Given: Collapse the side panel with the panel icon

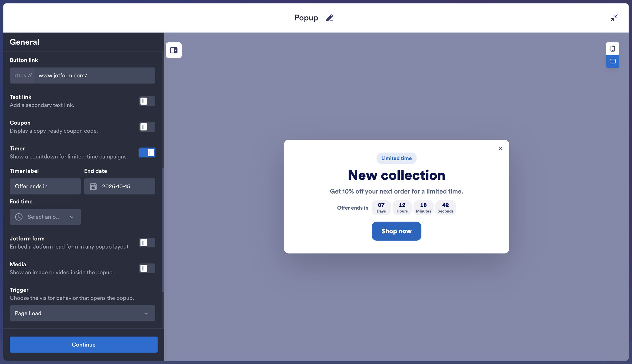Looking at the screenshot, I should pyautogui.click(x=174, y=50).
